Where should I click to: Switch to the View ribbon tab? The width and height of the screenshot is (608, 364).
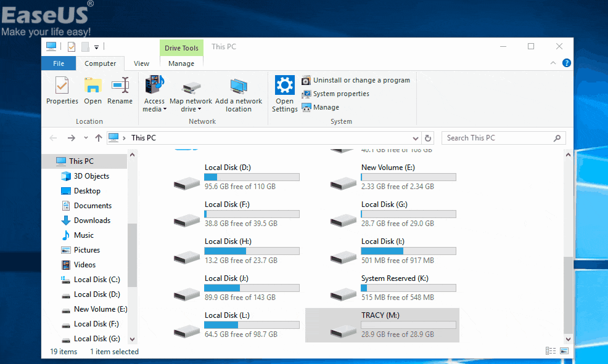click(141, 63)
